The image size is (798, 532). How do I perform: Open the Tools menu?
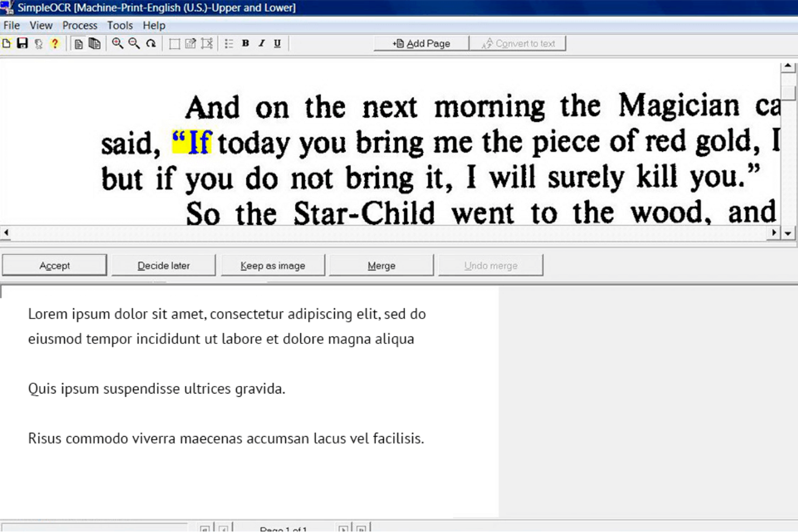click(120, 25)
